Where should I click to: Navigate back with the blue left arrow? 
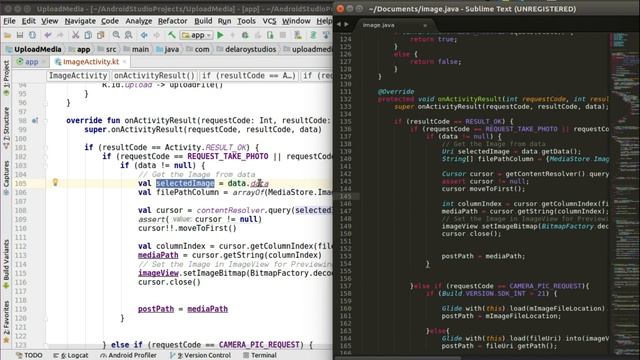144,36
